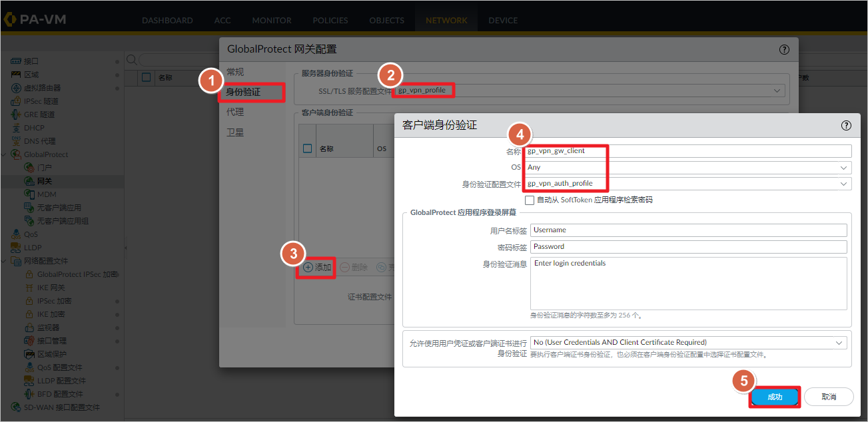Image resolution: width=868 pixels, height=422 pixels.
Task: Open IKE 网关 icon in sidebar
Action: tap(29, 288)
